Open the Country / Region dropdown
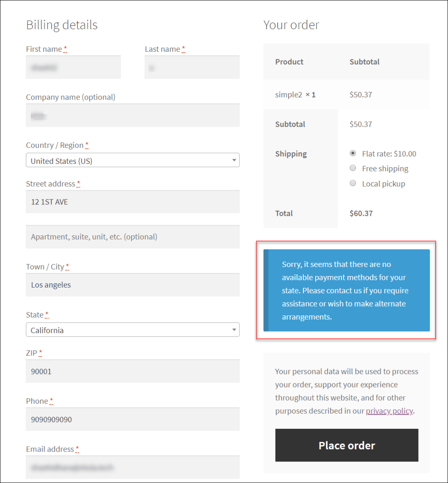The width and height of the screenshot is (448, 483). [x=132, y=160]
